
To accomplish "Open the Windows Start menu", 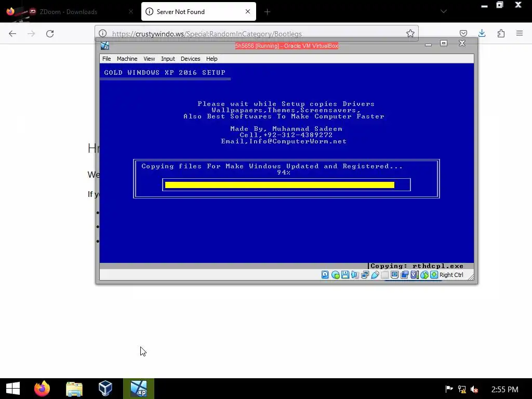I will [13, 389].
